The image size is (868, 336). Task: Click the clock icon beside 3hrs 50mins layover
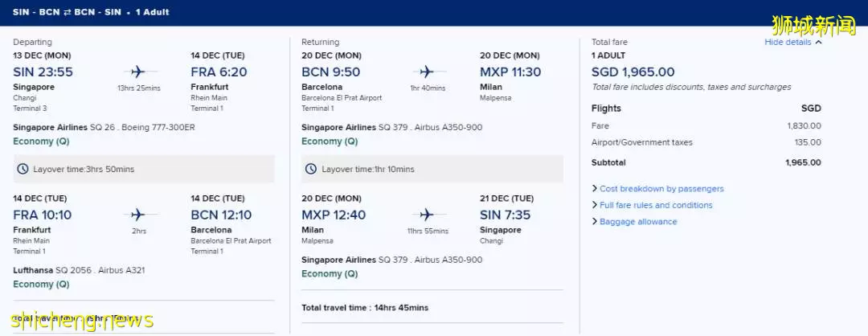pyautogui.click(x=23, y=169)
